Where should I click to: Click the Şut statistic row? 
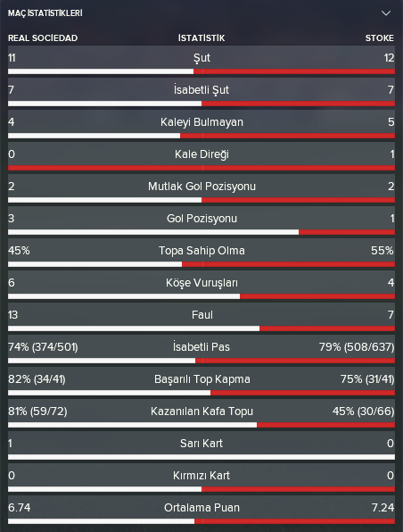(x=201, y=61)
